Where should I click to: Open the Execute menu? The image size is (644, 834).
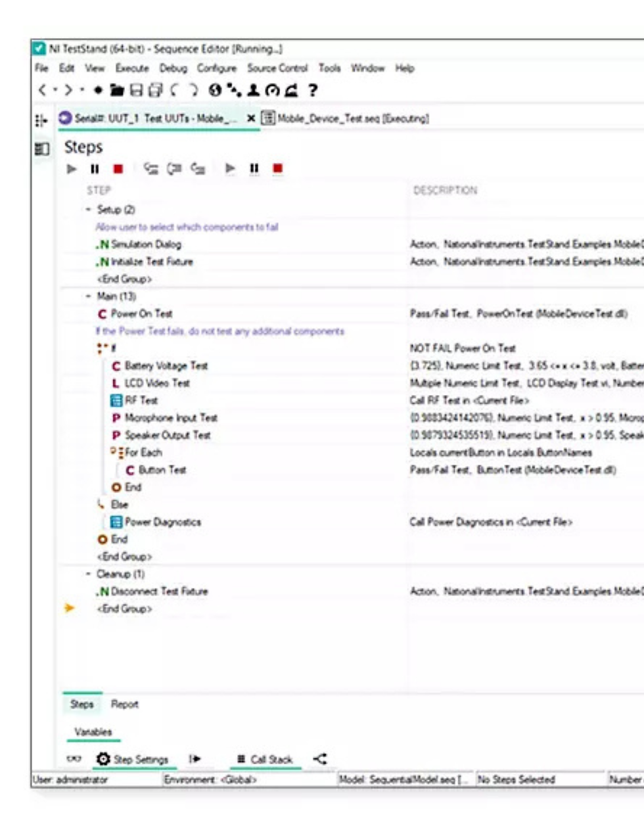coord(132,68)
